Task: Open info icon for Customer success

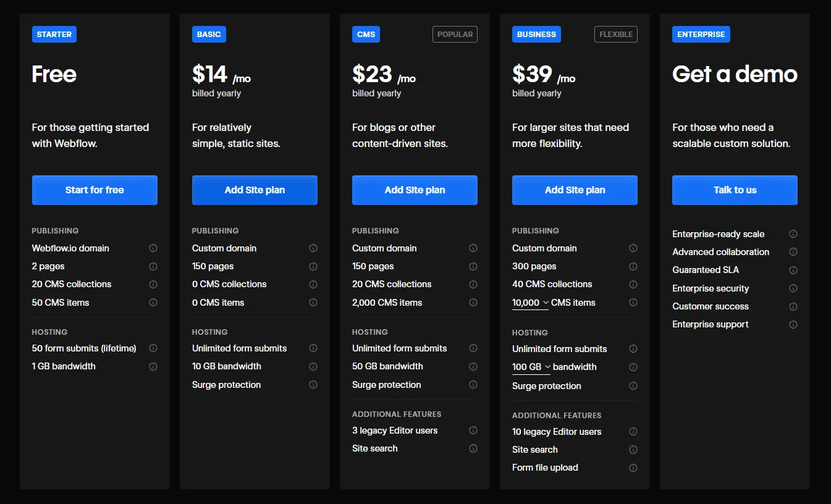Action: point(793,306)
